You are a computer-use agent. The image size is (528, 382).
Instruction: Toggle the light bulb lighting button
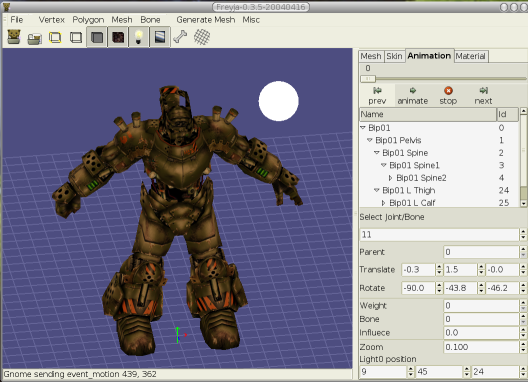[138, 37]
